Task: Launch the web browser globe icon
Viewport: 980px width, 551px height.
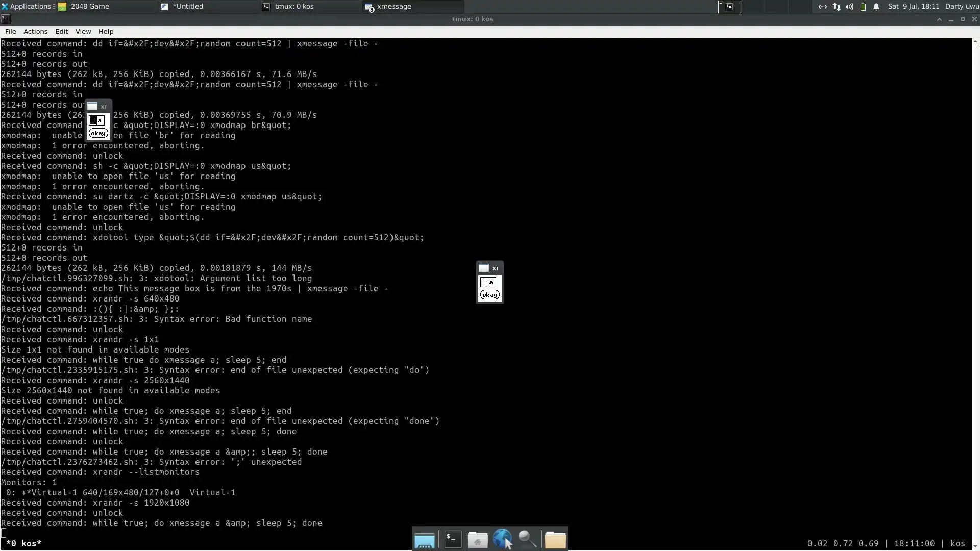Action: click(502, 539)
